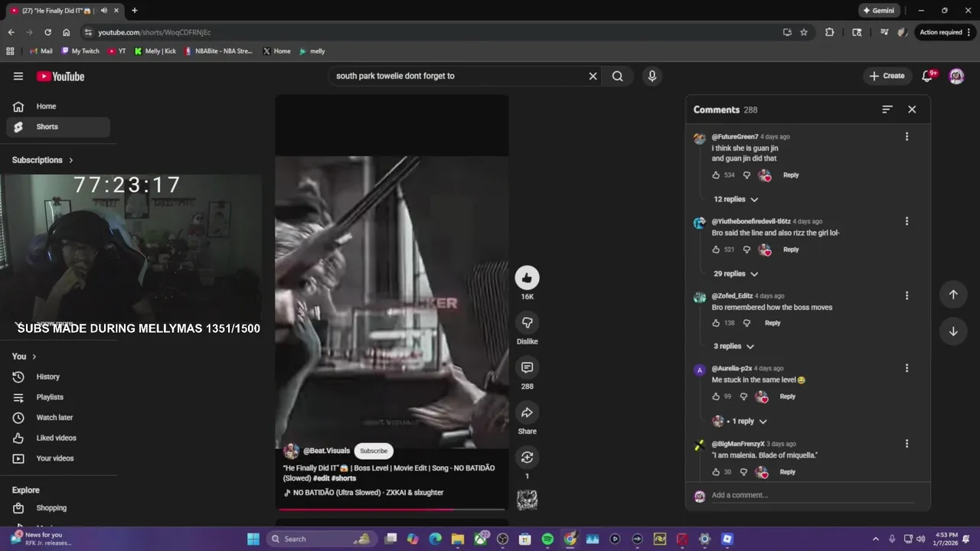
Task: Expand the You section
Action: click(x=24, y=357)
